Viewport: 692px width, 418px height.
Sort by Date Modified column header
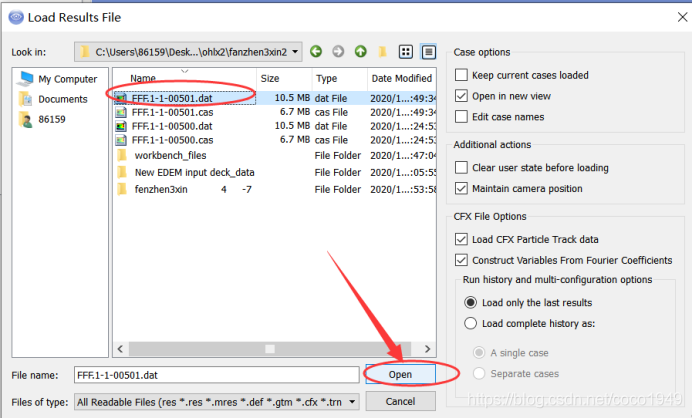point(402,79)
